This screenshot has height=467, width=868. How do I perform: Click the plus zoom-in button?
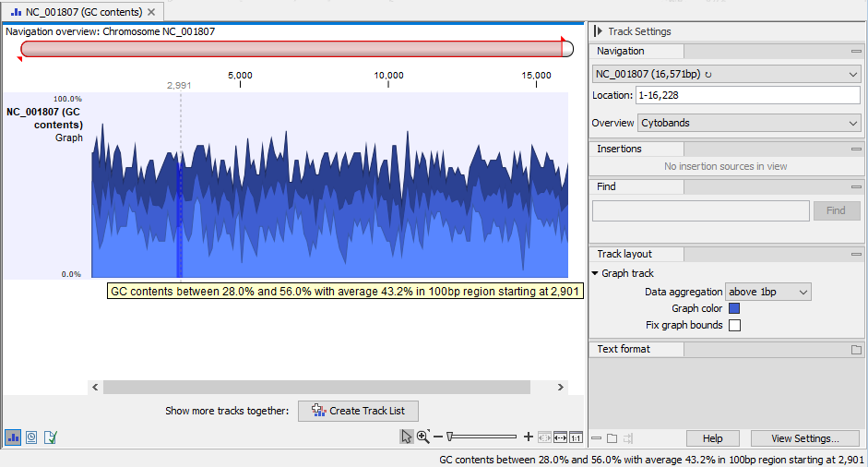[x=529, y=437]
